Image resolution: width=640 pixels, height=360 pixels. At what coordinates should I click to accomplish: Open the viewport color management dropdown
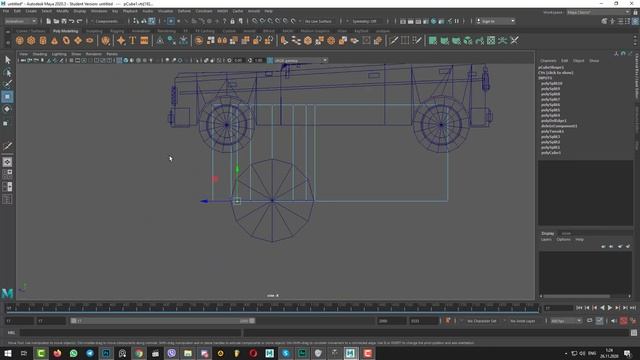300,60
